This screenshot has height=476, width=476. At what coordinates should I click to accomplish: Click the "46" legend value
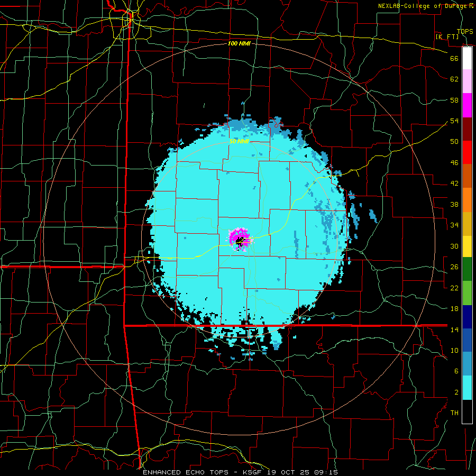[x=454, y=162]
